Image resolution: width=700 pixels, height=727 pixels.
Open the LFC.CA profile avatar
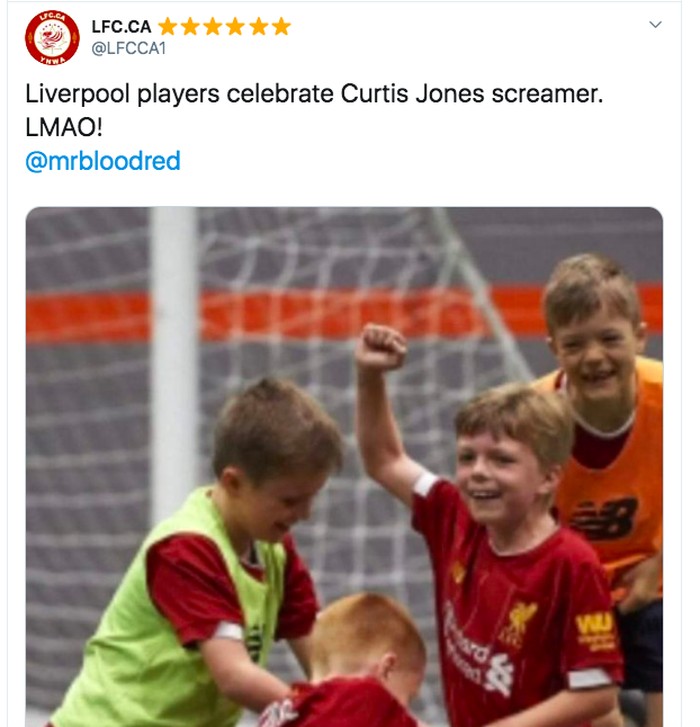point(52,38)
